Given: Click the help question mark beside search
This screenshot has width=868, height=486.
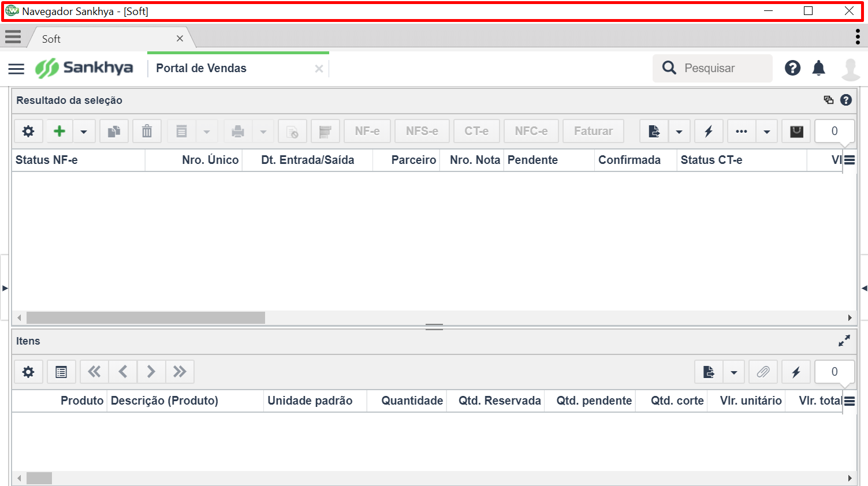Looking at the screenshot, I should pyautogui.click(x=792, y=68).
